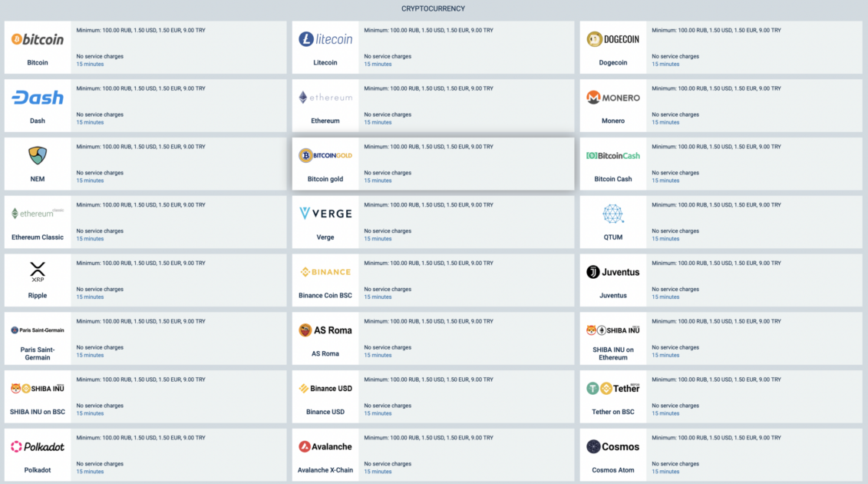Viewport: 868px width, 484px height.
Task: Click the SHIBA INU on Ethereum logo
Action: pos(612,330)
